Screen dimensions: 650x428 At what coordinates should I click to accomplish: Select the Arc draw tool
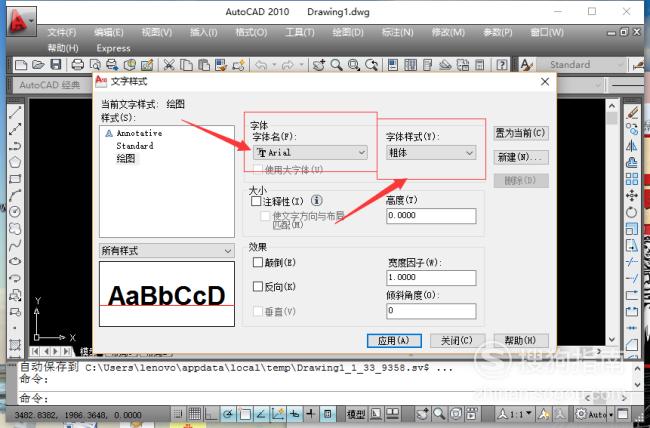15,195
